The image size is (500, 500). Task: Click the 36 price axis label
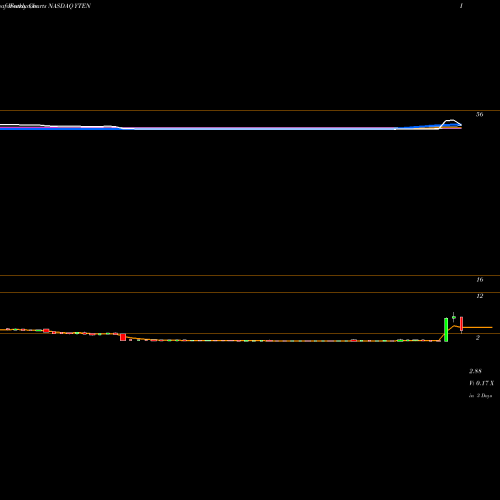point(479,114)
